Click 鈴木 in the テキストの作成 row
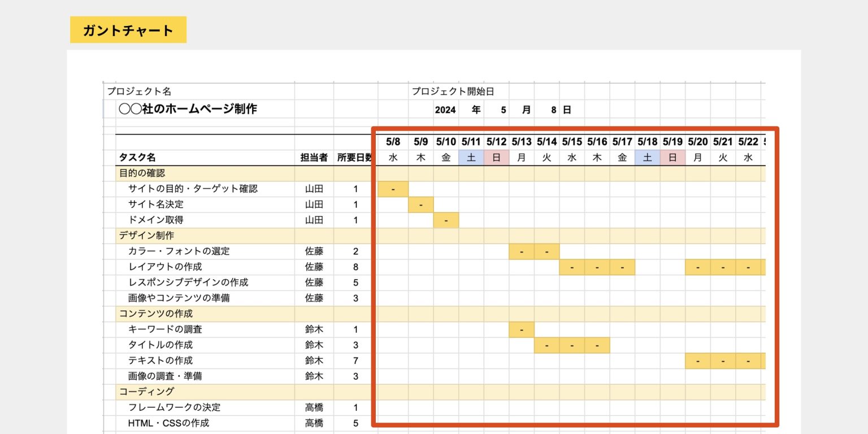868x434 pixels. pyautogui.click(x=314, y=361)
